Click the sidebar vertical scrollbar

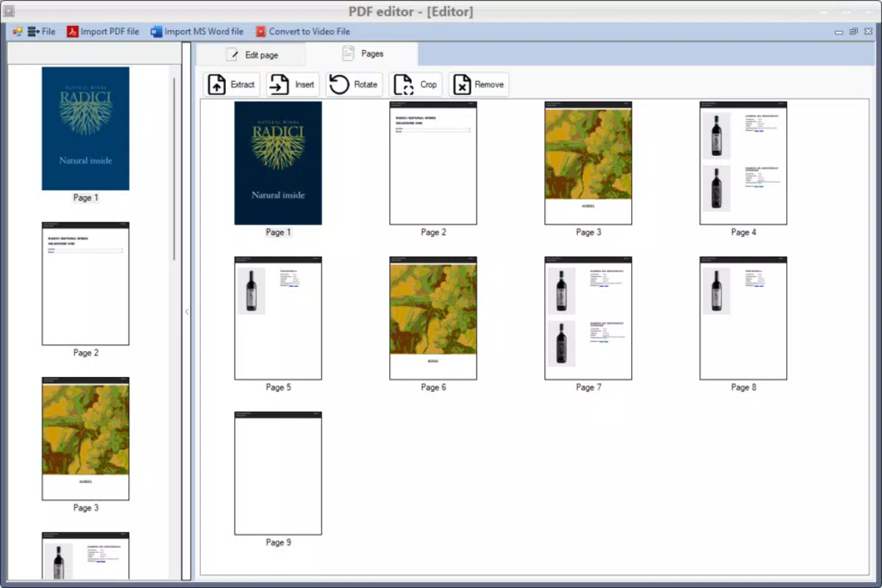pos(174,168)
